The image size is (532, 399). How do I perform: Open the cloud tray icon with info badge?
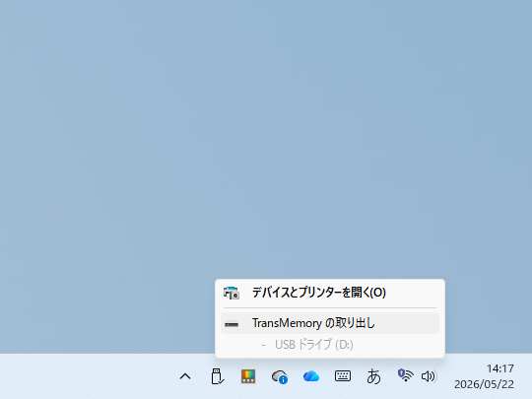280,376
